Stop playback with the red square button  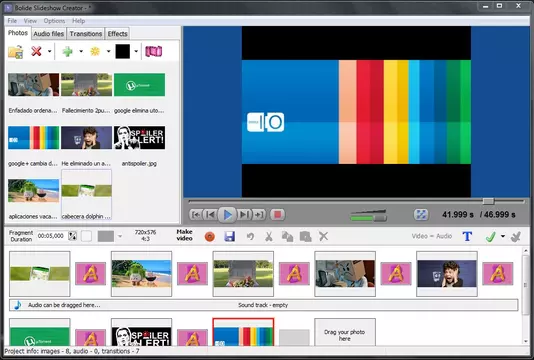278,215
